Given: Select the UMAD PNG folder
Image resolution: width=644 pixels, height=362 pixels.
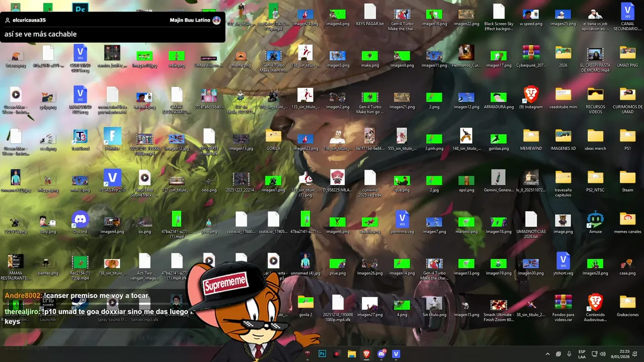Looking at the screenshot, I should (x=627, y=56).
